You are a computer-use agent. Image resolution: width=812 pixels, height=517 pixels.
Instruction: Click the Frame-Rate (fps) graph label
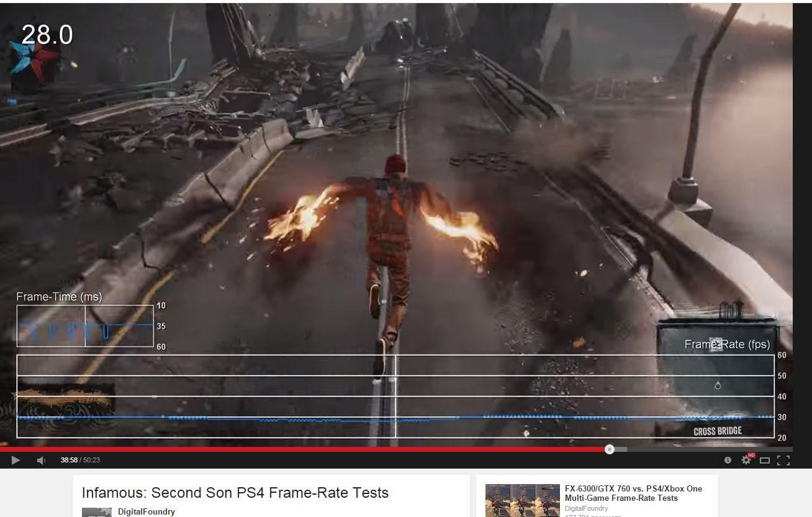pyautogui.click(x=727, y=344)
